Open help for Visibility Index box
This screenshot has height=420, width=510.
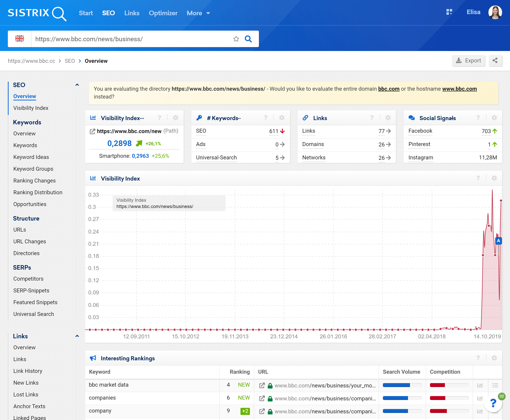coord(159,118)
